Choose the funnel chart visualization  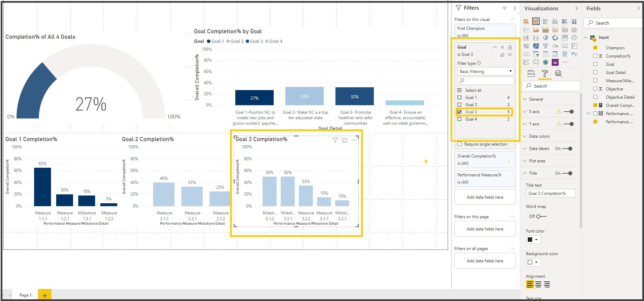[x=546, y=46]
